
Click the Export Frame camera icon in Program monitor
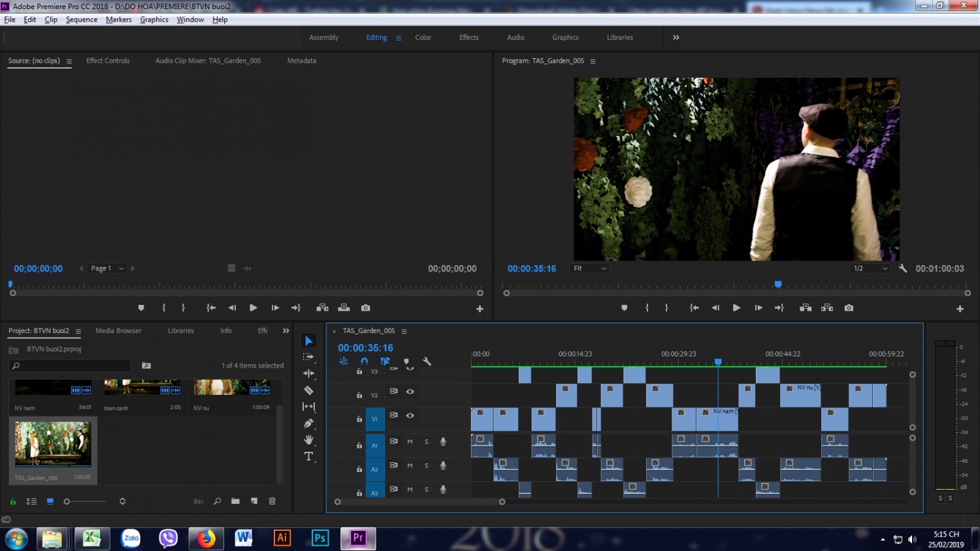click(849, 308)
